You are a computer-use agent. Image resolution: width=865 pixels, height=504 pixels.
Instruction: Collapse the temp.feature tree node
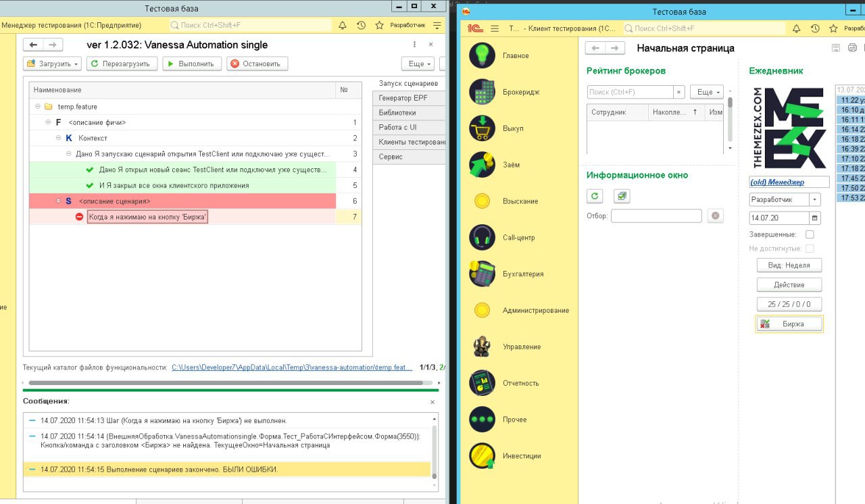point(37,107)
